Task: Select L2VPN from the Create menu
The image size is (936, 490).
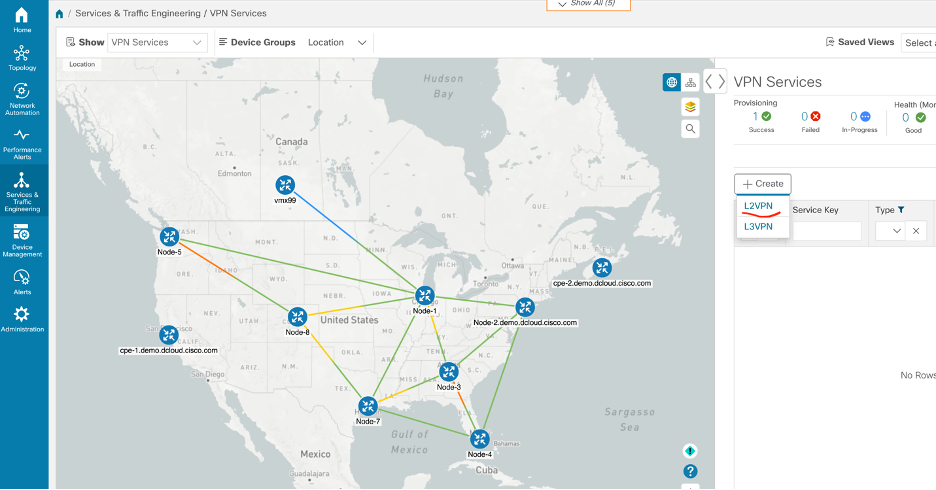Action: 759,206
